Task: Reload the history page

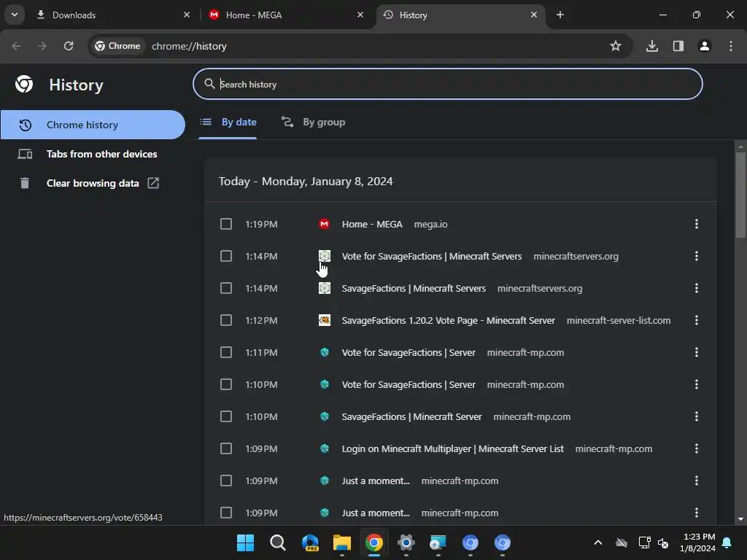Action: [69, 46]
